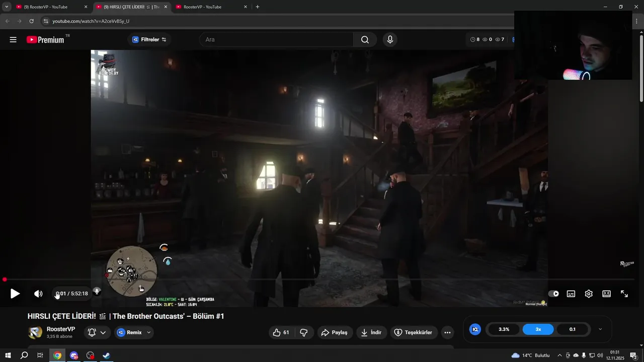Click the Remix button
Screen dimensions: 644x362
pyautogui.click(x=129, y=332)
